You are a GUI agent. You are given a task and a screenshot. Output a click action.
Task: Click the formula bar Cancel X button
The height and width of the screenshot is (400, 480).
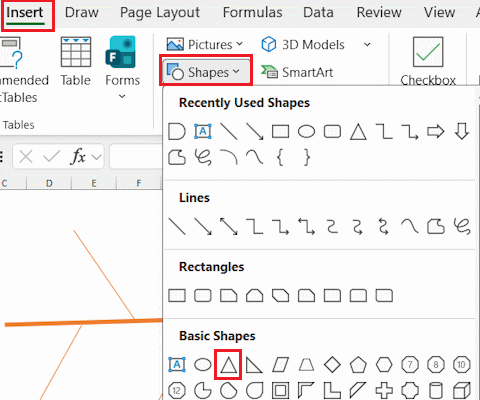click(26, 156)
